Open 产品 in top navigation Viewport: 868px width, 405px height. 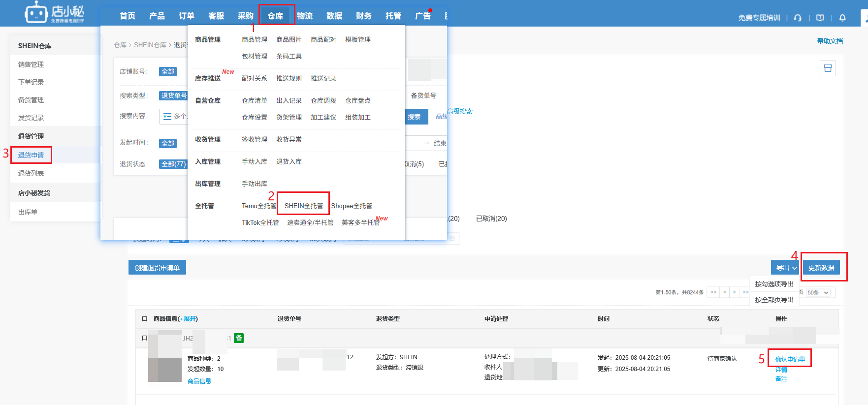[157, 16]
